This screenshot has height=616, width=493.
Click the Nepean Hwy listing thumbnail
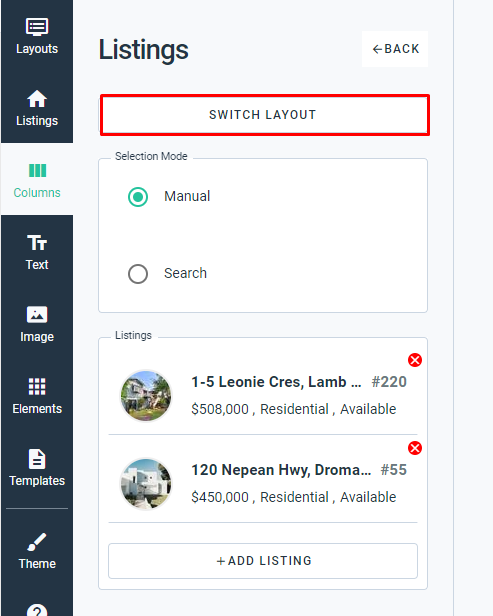(146, 484)
